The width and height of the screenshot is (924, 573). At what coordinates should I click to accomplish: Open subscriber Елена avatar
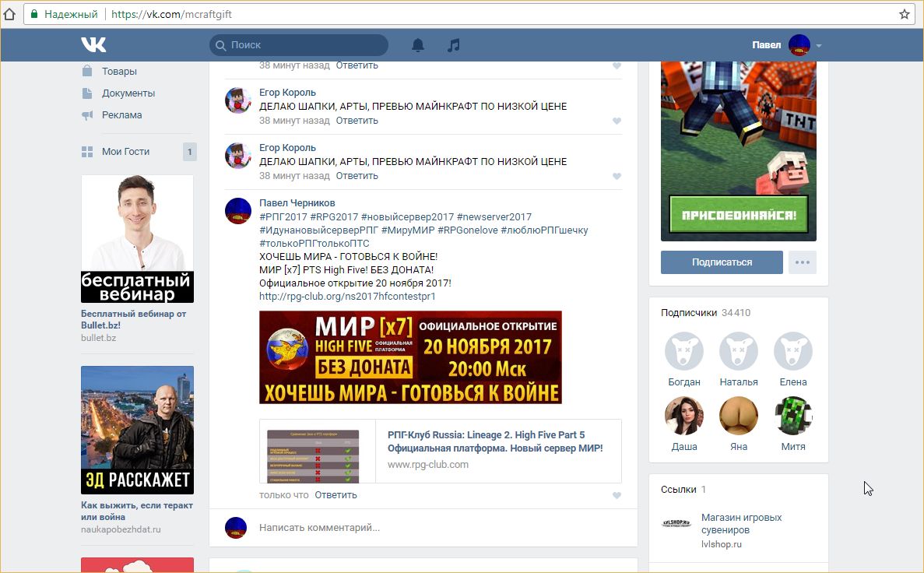pyautogui.click(x=793, y=351)
